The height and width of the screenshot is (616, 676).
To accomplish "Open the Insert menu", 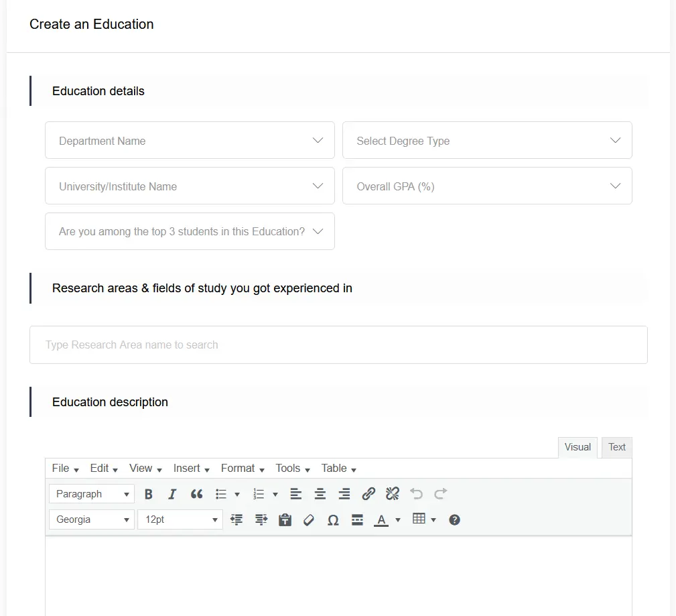I will 191,469.
